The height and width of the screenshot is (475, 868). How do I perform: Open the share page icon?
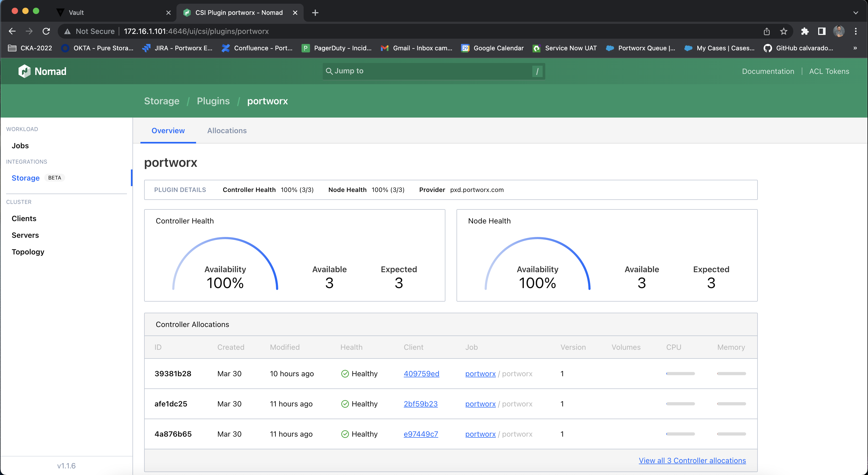point(767,31)
